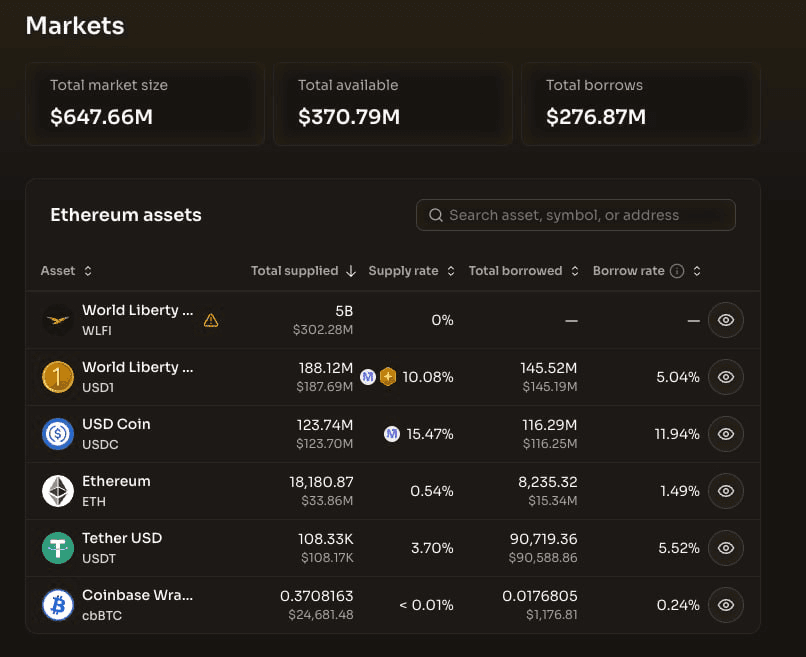The height and width of the screenshot is (657, 806).
Task: Click the USD1 borrow rate 5.04%
Action: [677, 377]
